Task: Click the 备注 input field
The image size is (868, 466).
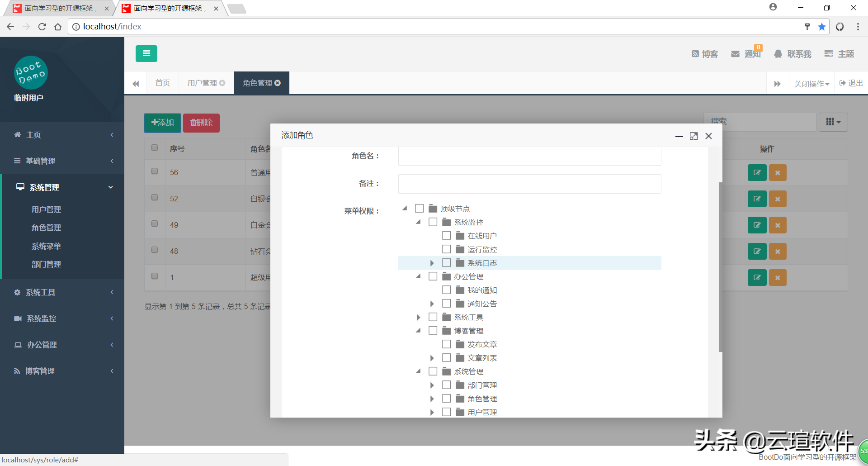Action: coord(529,184)
